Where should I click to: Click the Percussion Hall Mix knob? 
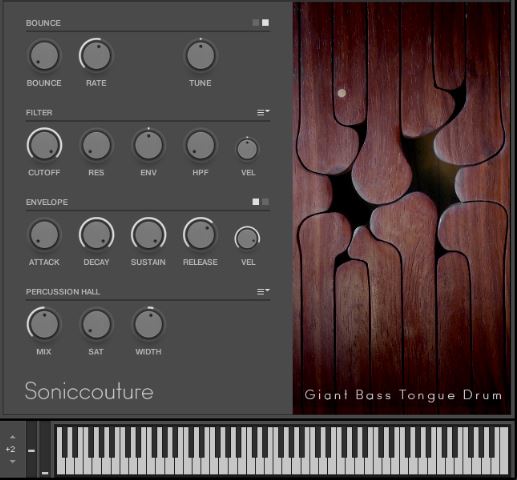(44, 324)
